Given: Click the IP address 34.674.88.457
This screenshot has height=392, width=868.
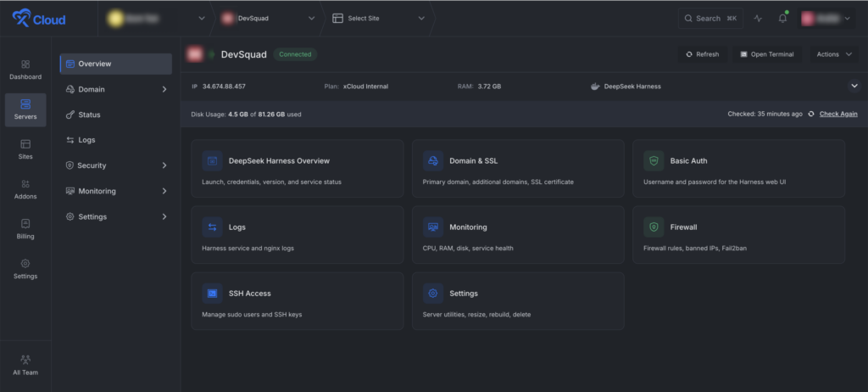Looking at the screenshot, I should [224, 87].
